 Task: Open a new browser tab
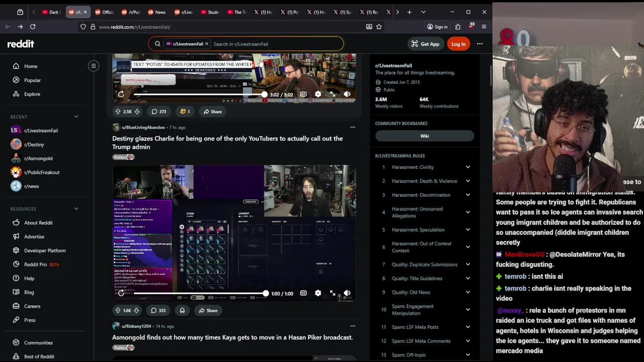409,12
